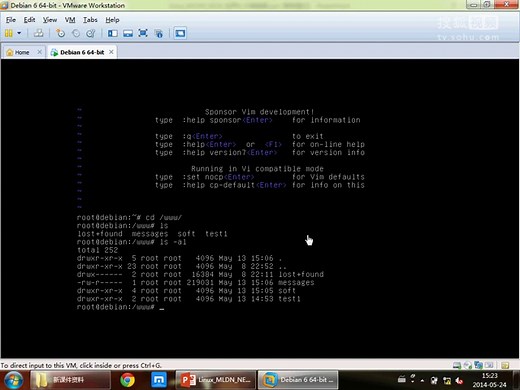The width and height of the screenshot is (520, 390).
Task: Click the hard disk status icon
Action: [457, 365]
